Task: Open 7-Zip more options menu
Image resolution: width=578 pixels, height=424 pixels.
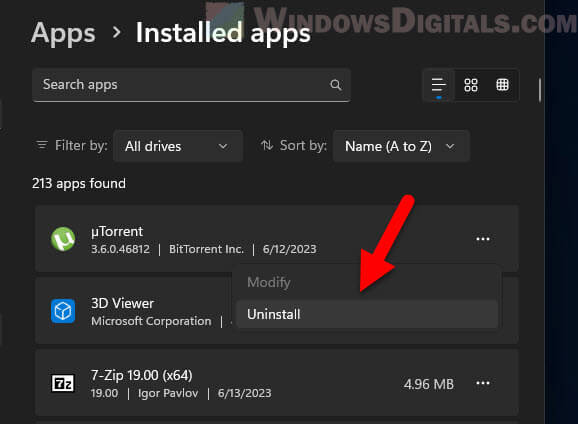Action: [x=483, y=383]
